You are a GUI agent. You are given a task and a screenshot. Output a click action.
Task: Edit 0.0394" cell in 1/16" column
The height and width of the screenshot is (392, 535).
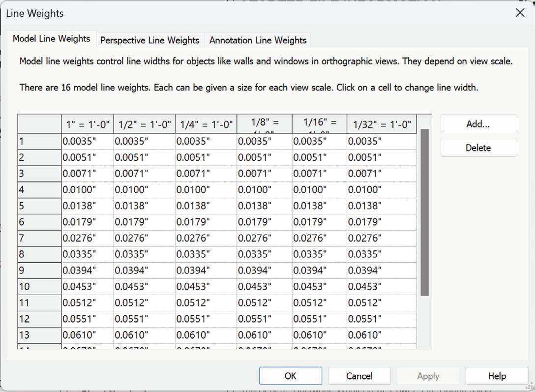(x=319, y=271)
